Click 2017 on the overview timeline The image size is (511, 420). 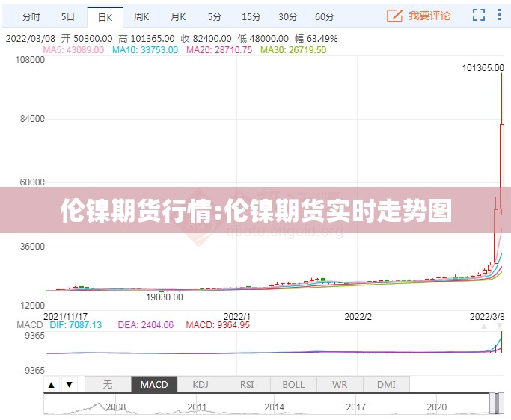point(355,407)
